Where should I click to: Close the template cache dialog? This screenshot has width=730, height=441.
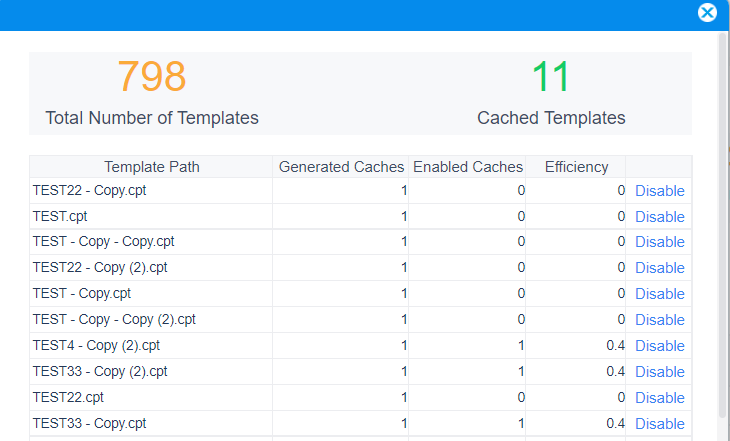coord(707,13)
